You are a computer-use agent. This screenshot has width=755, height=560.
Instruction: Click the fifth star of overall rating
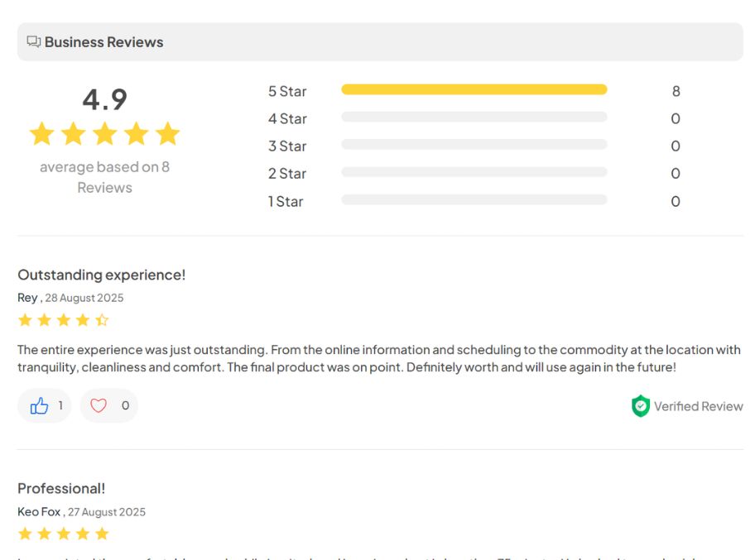point(167,134)
